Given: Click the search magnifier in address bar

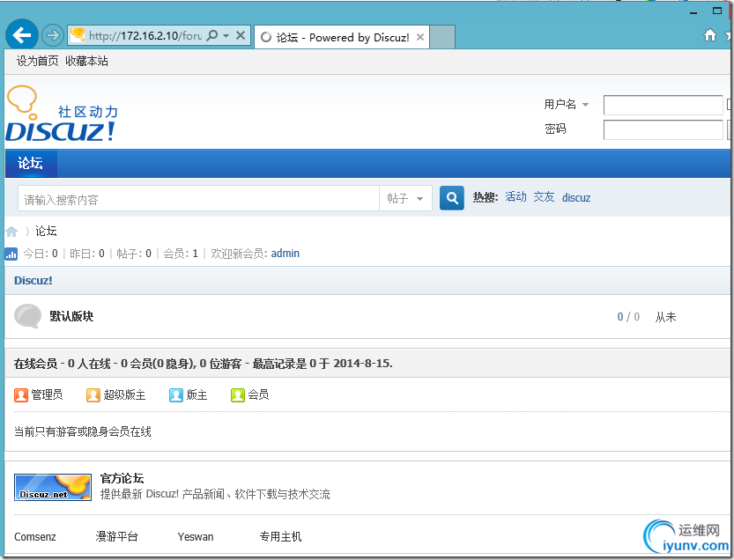Looking at the screenshot, I should click(212, 35).
